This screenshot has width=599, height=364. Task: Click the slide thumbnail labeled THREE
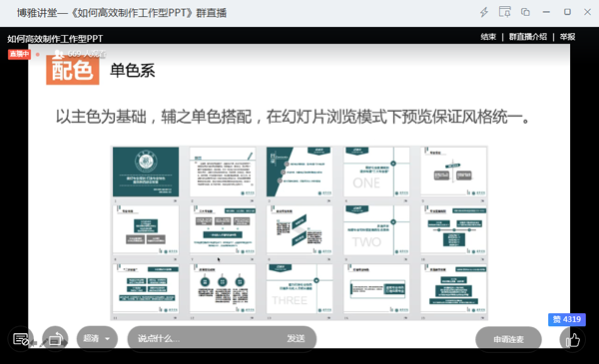point(299,289)
